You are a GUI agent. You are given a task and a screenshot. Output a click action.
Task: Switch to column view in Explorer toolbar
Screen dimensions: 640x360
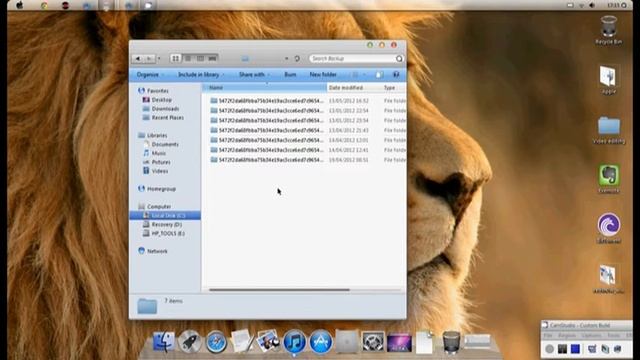(x=200, y=59)
